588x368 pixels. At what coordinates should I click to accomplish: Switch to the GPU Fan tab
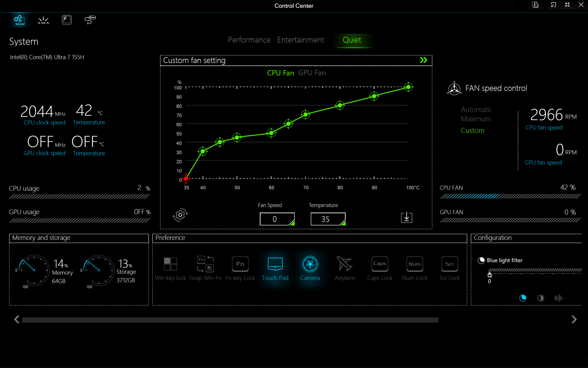[x=312, y=73]
